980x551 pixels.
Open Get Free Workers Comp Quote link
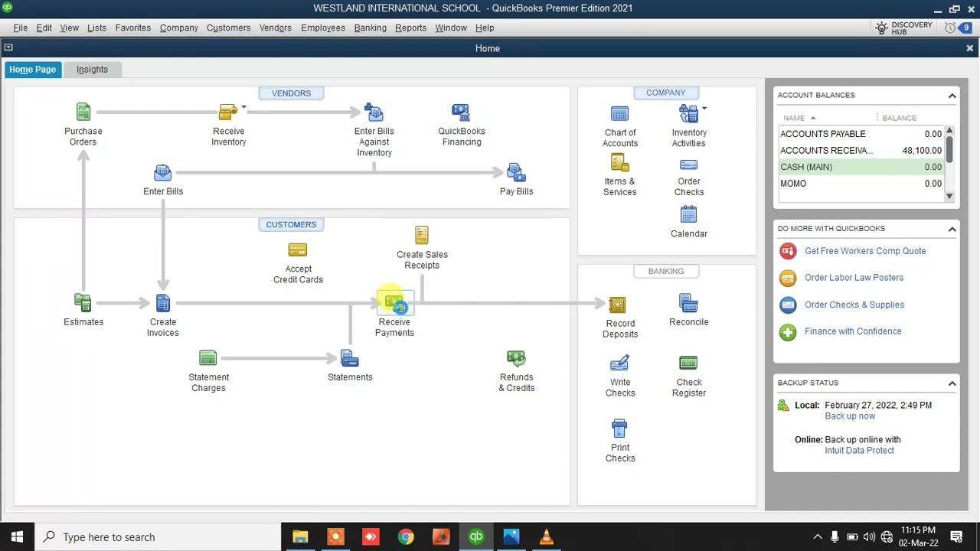(x=865, y=251)
